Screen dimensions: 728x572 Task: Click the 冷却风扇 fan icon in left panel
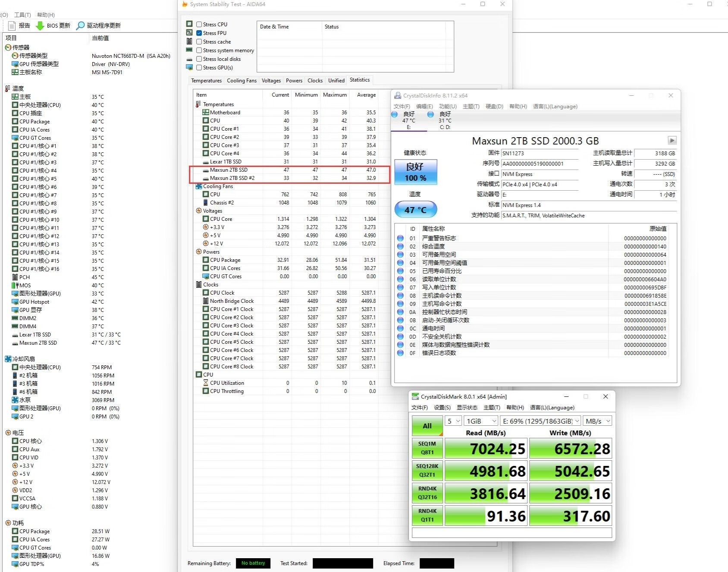pyautogui.click(x=8, y=359)
